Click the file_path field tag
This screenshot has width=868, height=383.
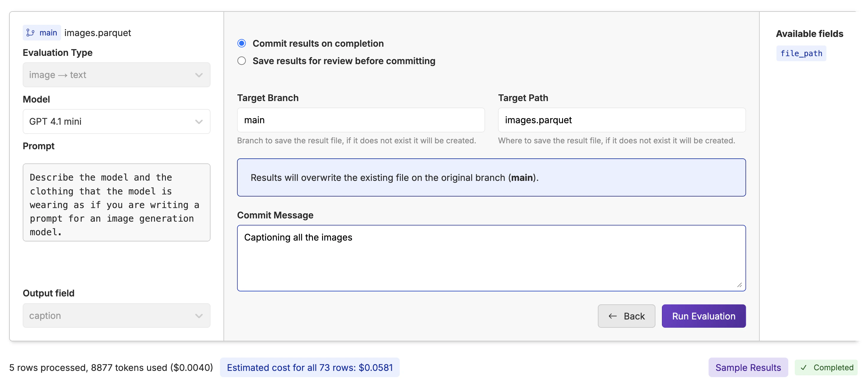[x=801, y=53]
